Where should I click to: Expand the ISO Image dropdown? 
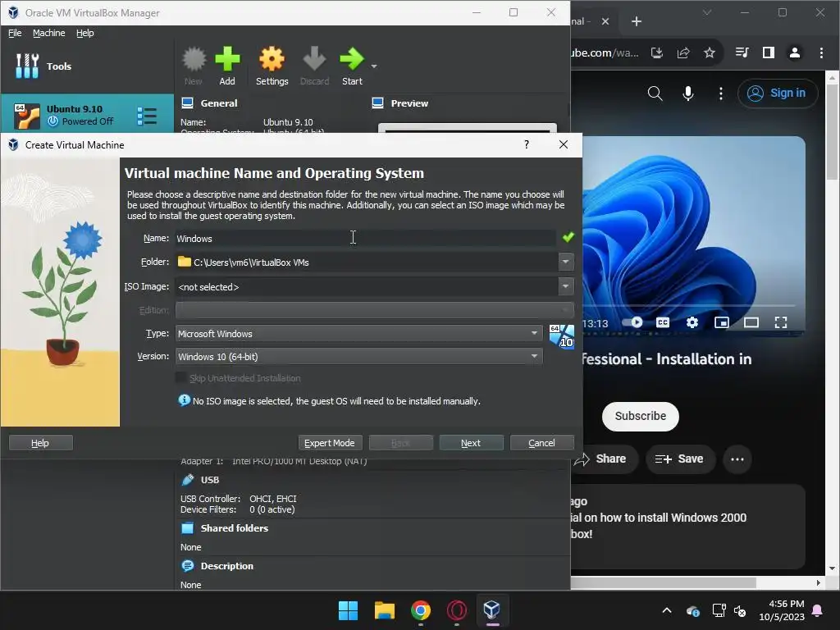pyautogui.click(x=566, y=286)
